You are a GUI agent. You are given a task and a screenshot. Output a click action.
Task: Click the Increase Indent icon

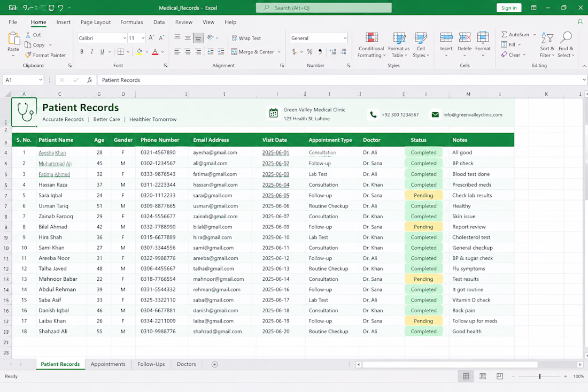click(221, 52)
